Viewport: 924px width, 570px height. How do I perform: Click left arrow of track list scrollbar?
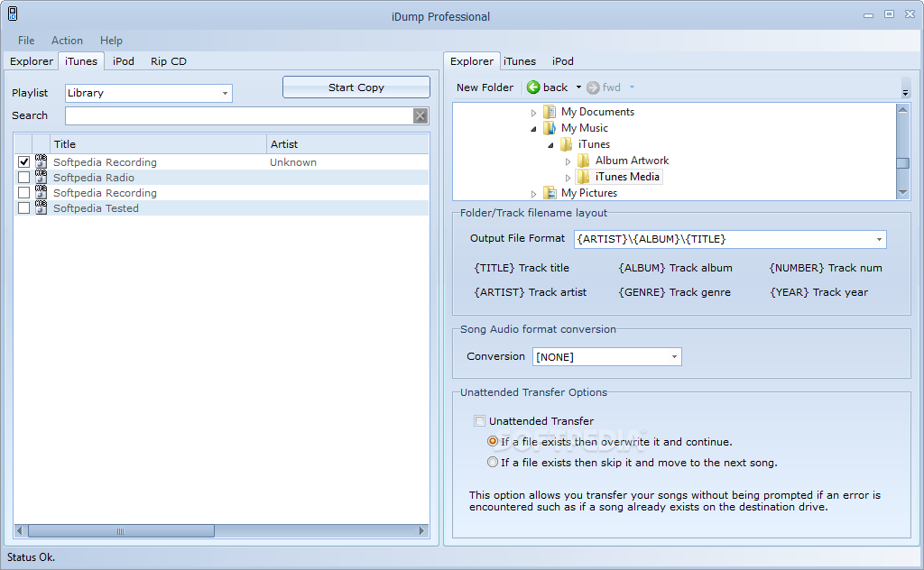click(20, 531)
